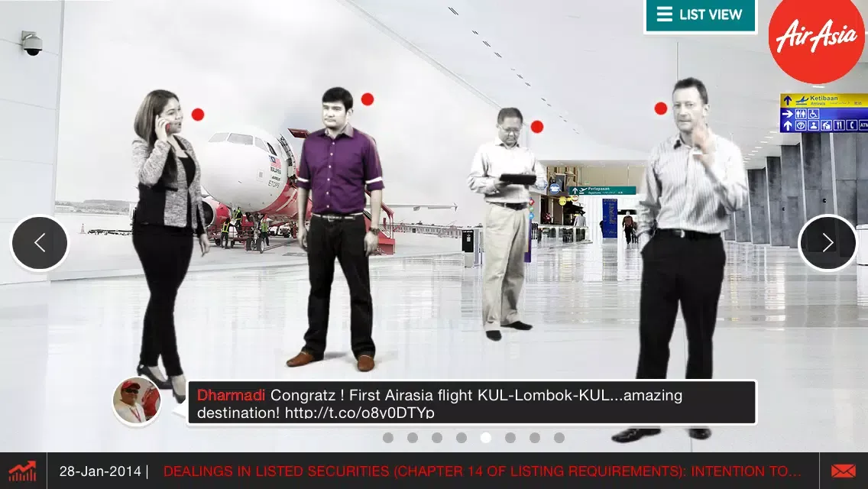Viewport: 868px width, 489px height.
Task: Open the Dealings in Listed Securities headline
Action: pyautogui.click(x=482, y=471)
